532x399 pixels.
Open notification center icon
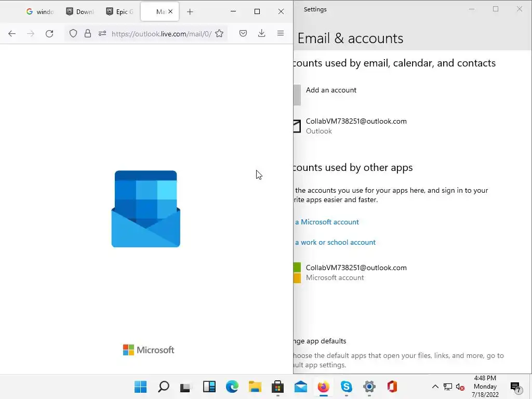click(x=515, y=387)
